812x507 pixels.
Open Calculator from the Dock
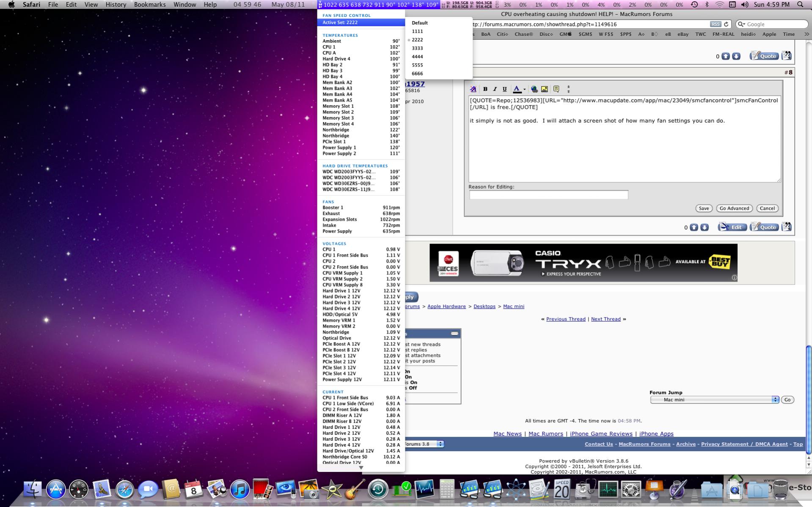pos(447,489)
